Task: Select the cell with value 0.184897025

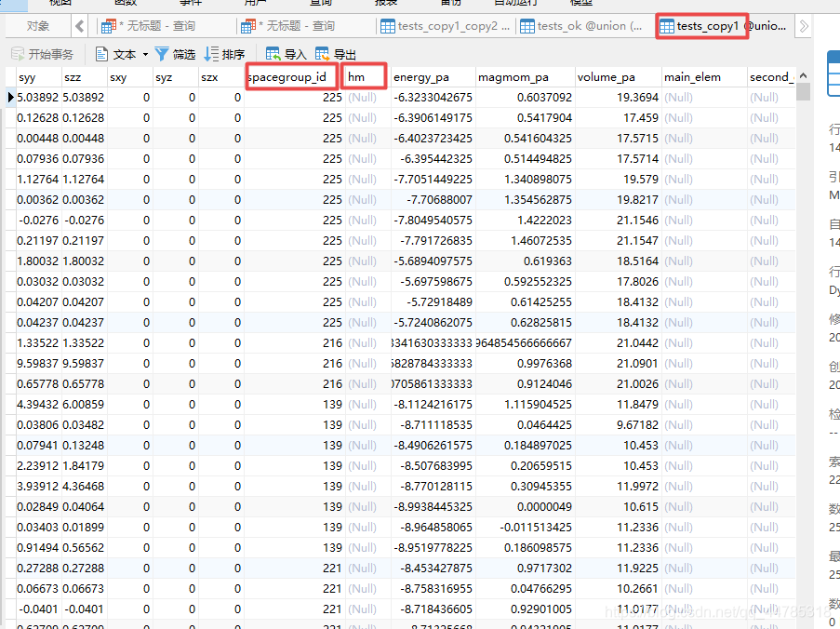Action: click(525, 445)
